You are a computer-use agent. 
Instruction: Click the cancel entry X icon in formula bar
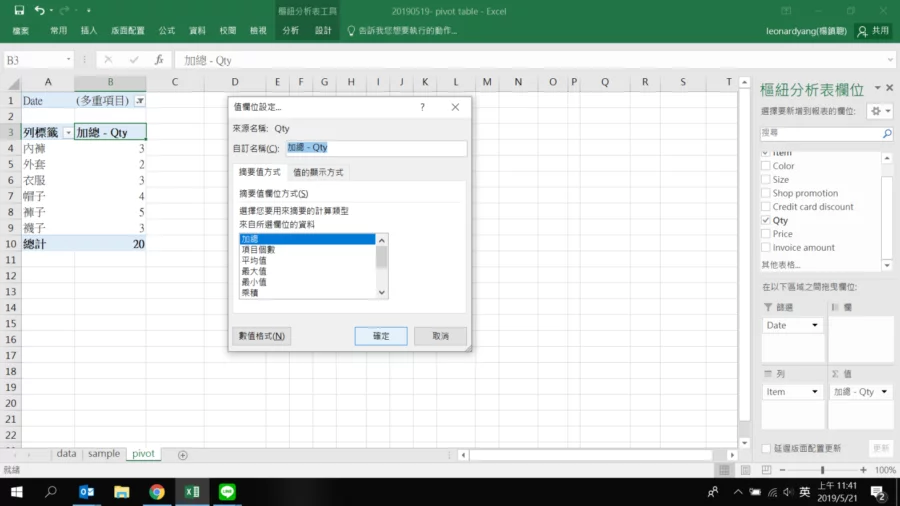pyautogui.click(x=108, y=60)
